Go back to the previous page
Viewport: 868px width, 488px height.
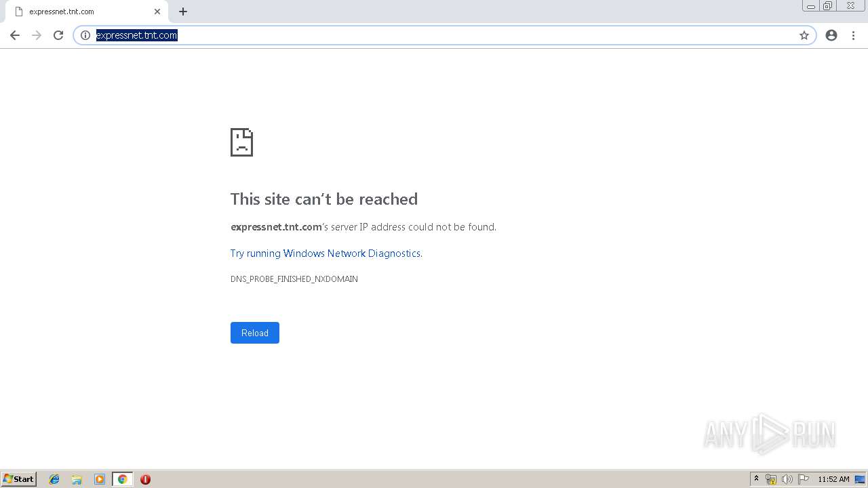[15, 35]
